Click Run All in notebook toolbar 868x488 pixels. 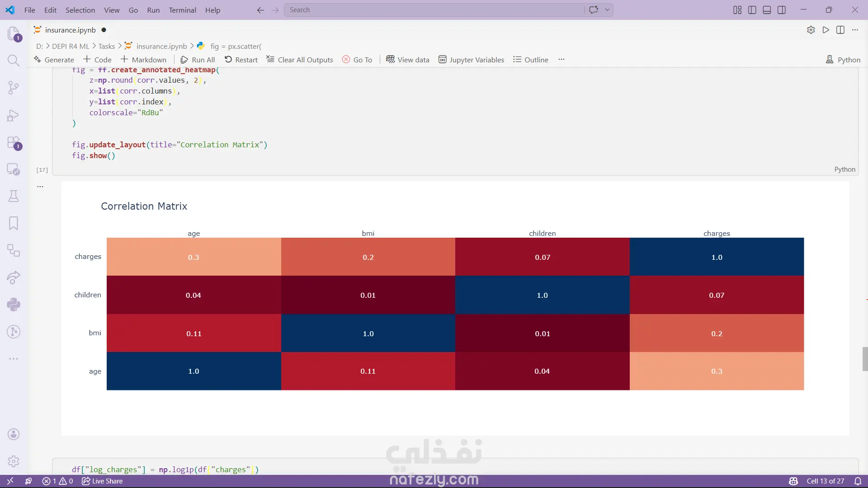click(198, 60)
